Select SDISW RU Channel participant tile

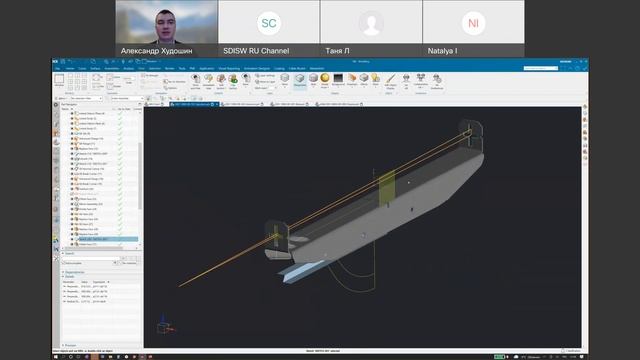click(x=269, y=28)
